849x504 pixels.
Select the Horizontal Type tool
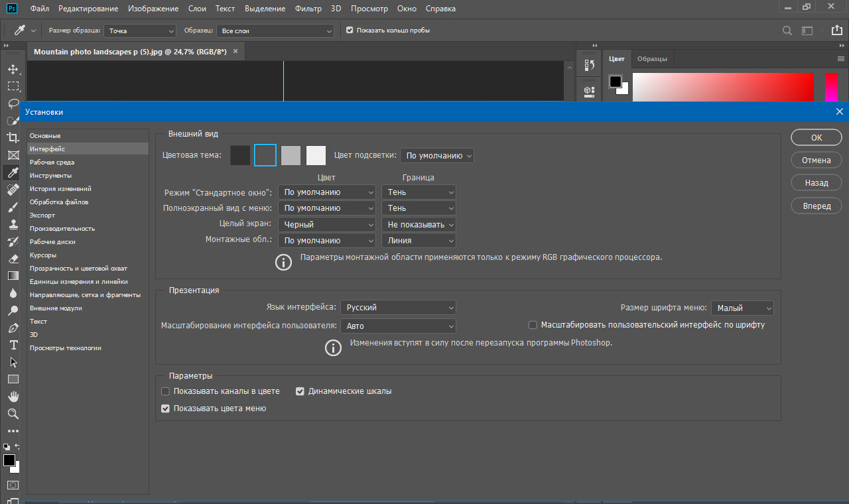point(13,345)
